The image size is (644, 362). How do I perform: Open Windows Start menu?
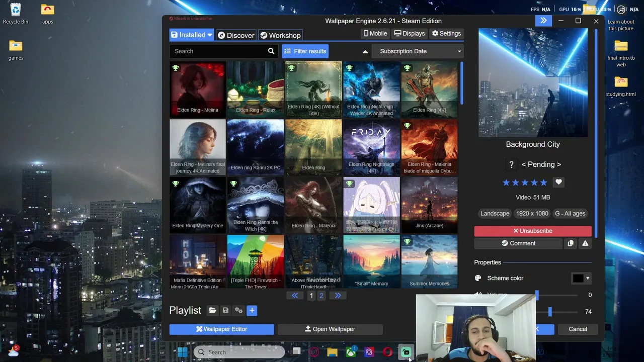pos(182,352)
